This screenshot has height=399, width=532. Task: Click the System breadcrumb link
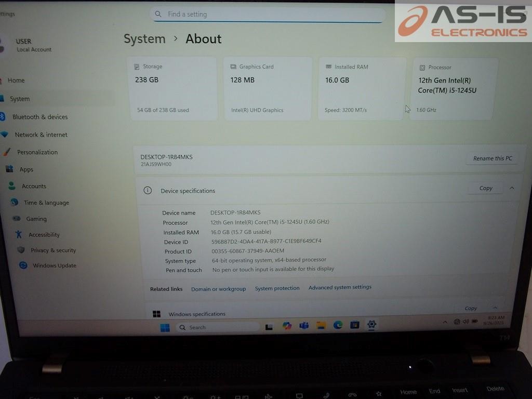coord(144,39)
